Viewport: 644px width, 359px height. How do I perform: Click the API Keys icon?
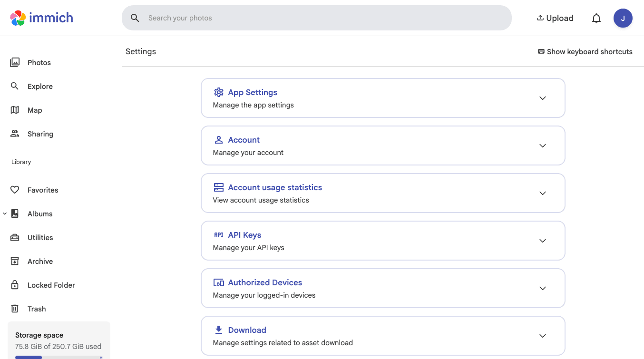click(219, 235)
